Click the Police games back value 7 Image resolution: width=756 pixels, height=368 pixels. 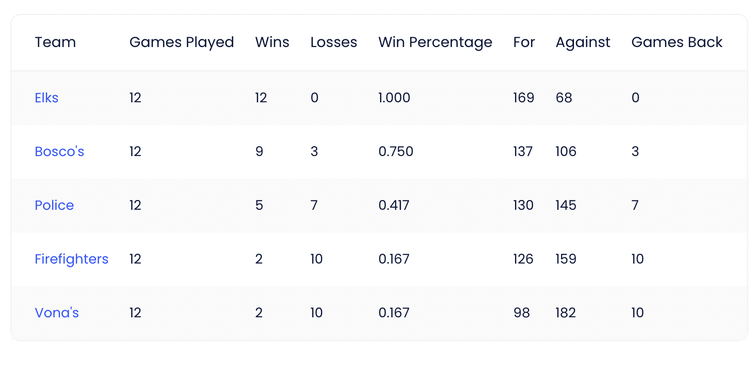coord(635,205)
